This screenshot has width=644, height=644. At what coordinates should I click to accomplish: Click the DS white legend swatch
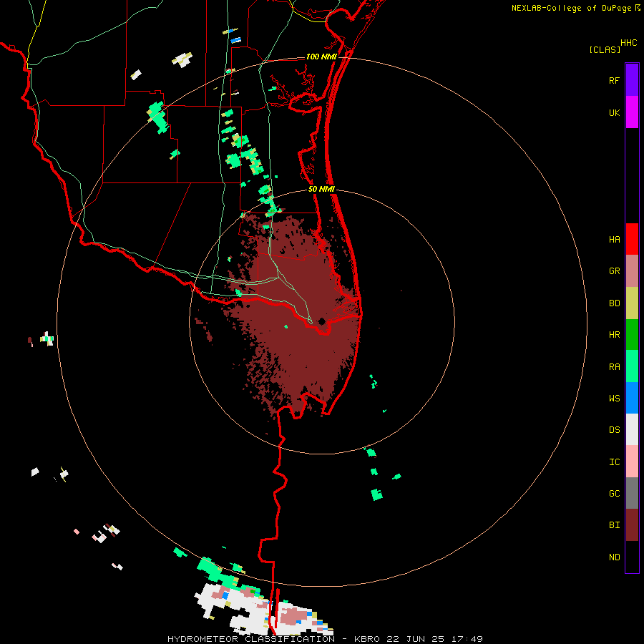coord(632,429)
